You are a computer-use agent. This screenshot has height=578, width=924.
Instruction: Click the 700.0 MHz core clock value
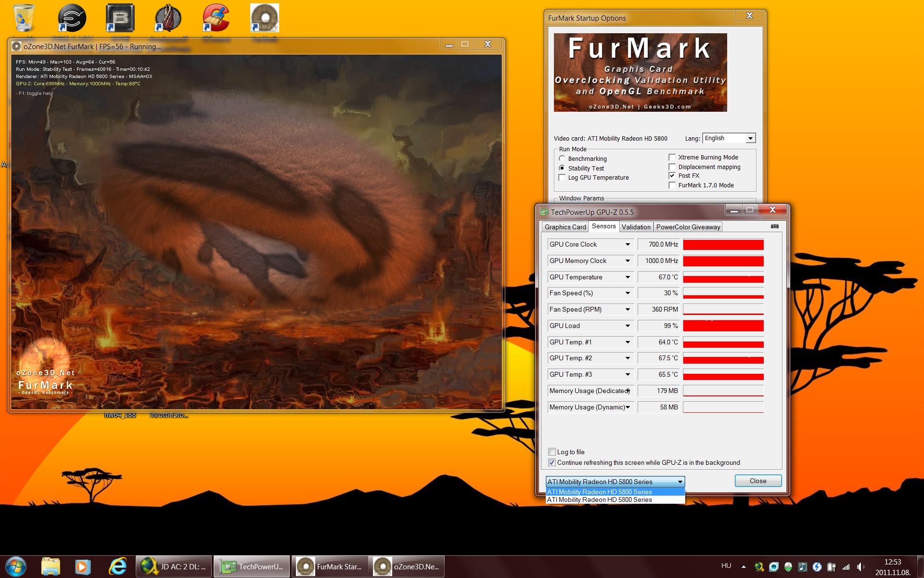(658, 245)
